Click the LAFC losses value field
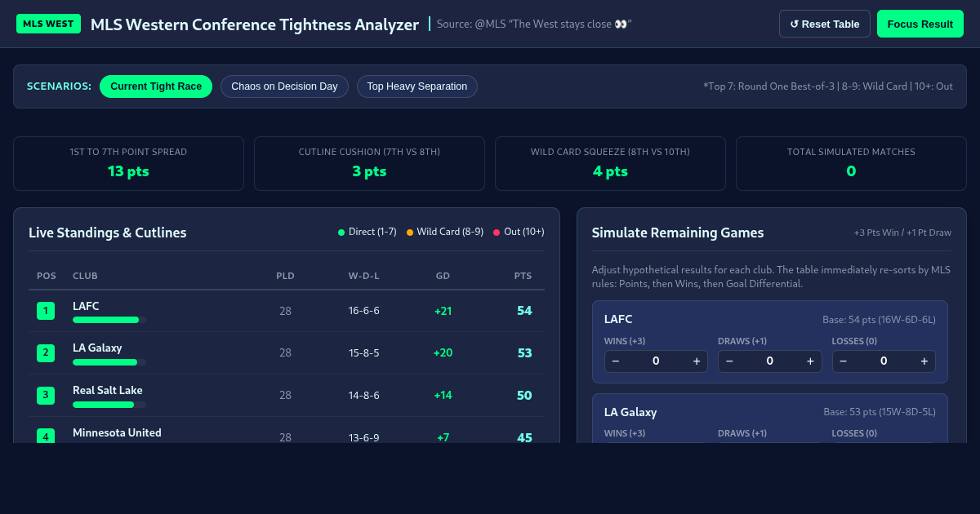 click(884, 361)
